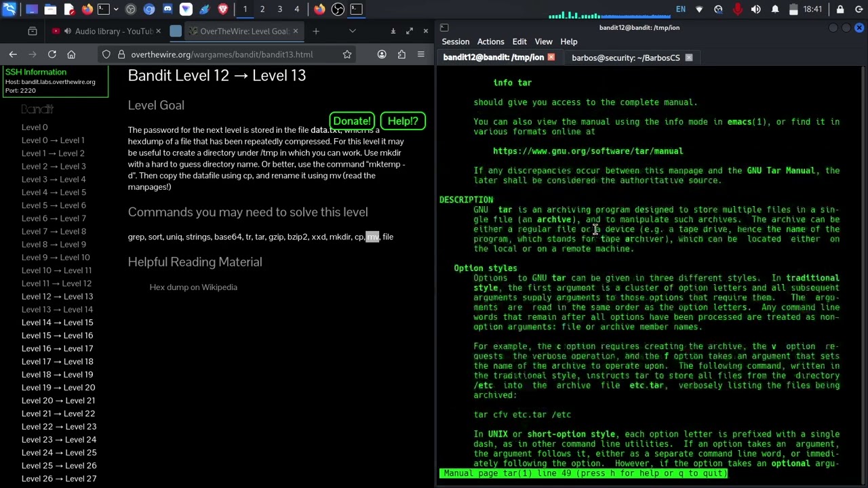
Task: Open the terminal emulator launcher in the panel
Action: 103,9
